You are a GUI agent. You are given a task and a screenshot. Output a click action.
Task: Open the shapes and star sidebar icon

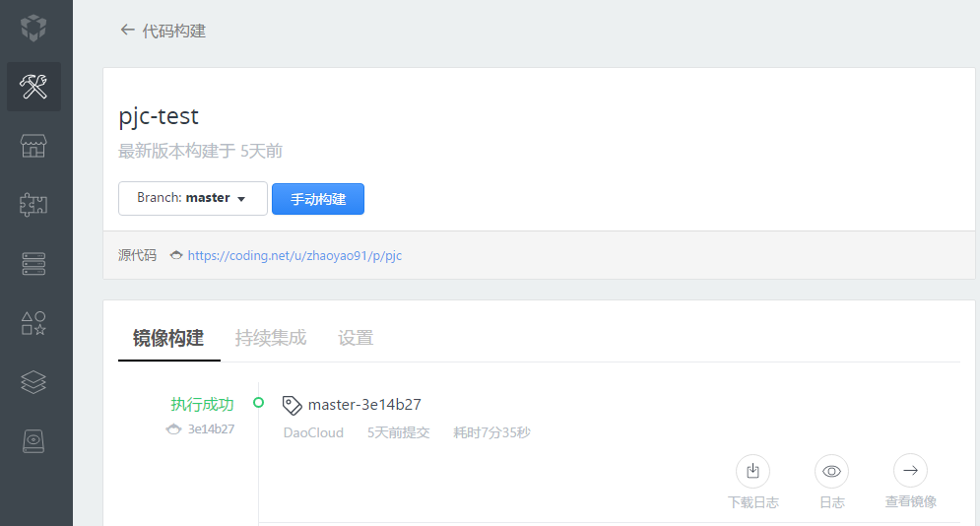pyautogui.click(x=33, y=323)
